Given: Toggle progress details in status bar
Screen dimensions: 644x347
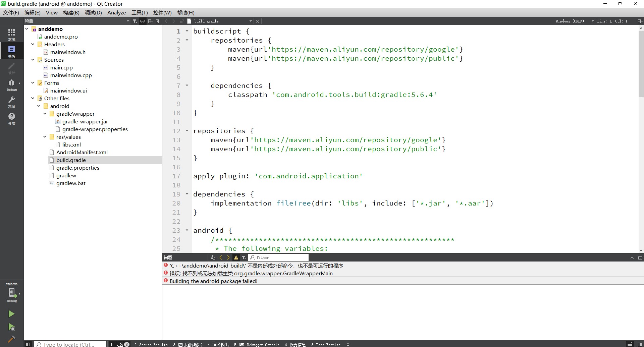Looking at the screenshot, I should point(630,344).
